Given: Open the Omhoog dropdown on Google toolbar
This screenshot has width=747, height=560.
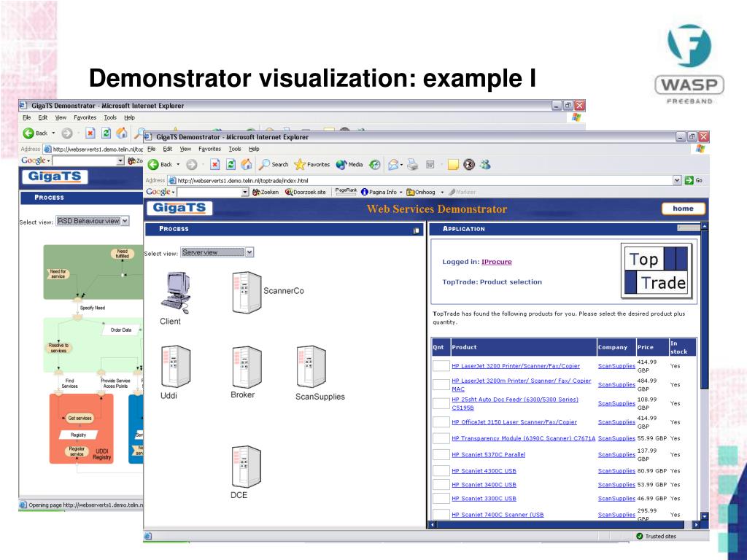Looking at the screenshot, I should pos(442,192).
